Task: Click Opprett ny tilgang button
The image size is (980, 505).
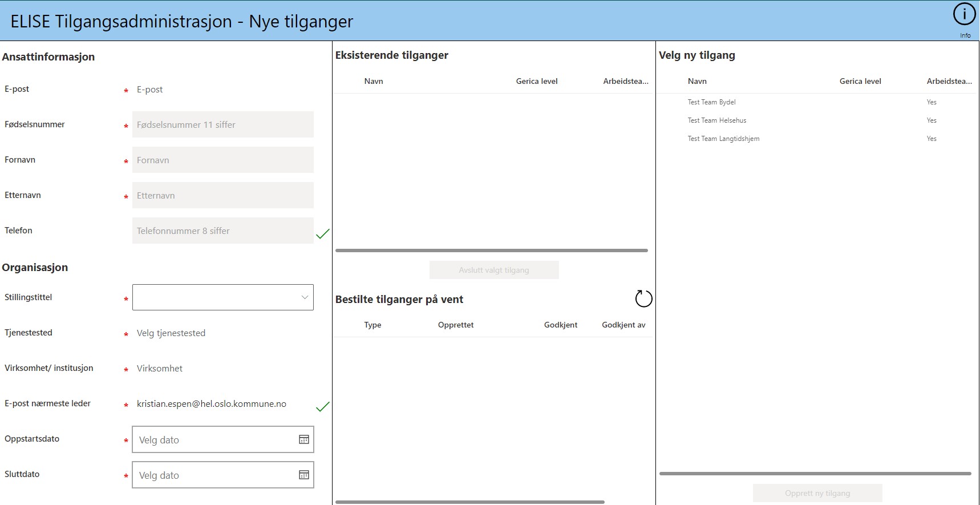Action: point(817,493)
